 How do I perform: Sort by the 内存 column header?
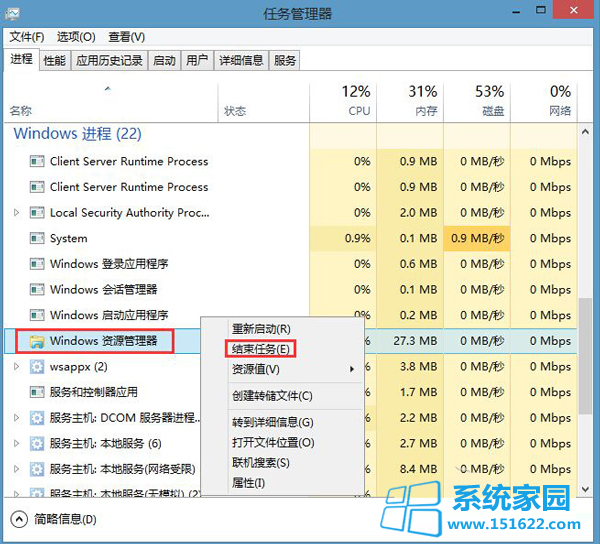pyautogui.click(x=410, y=103)
